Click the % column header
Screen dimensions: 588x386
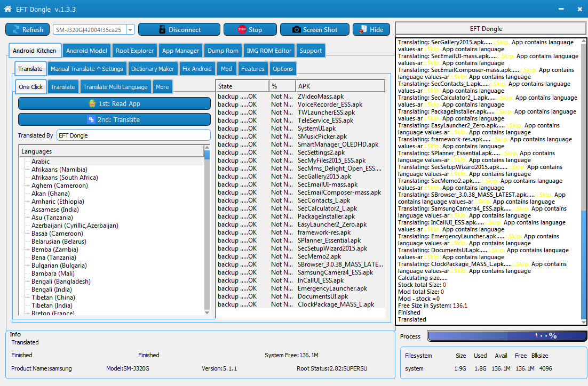click(282, 86)
